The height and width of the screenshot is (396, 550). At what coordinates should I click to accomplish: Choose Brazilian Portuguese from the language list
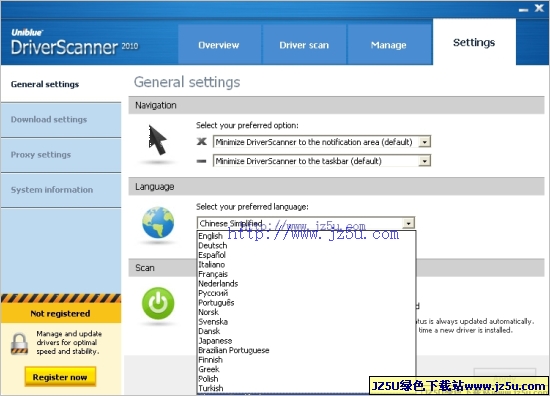306,350
